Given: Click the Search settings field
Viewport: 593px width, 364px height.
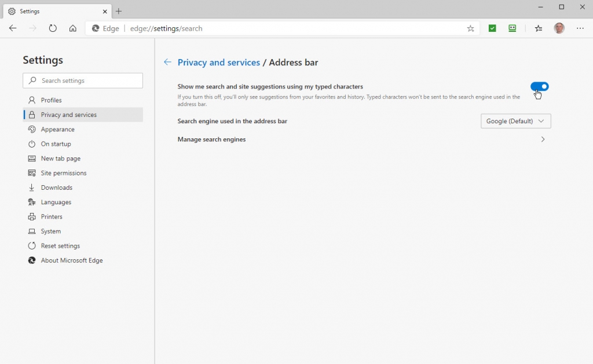Looking at the screenshot, I should 82,80.
